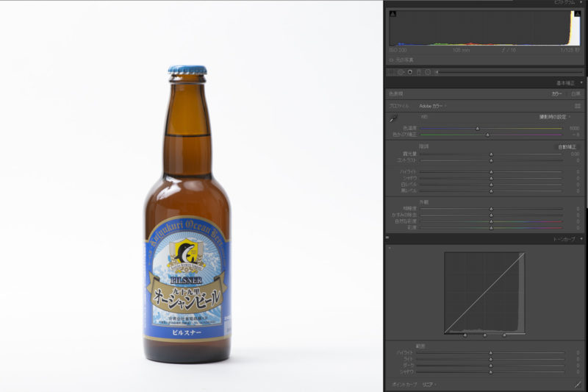Adjust the コントラスト contrast slider
Image resolution: width=588 pixels, height=392 pixels.
(x=491, y=160)
